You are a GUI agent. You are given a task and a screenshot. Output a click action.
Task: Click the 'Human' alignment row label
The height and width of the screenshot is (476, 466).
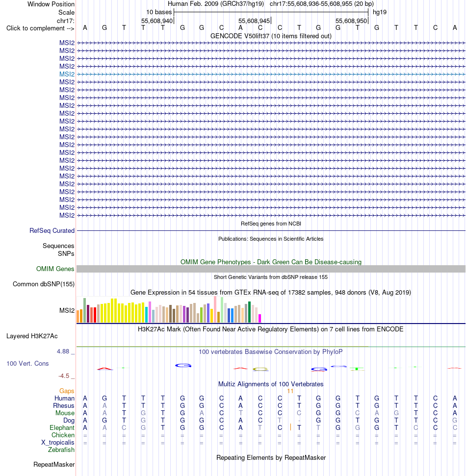(64, 398)
